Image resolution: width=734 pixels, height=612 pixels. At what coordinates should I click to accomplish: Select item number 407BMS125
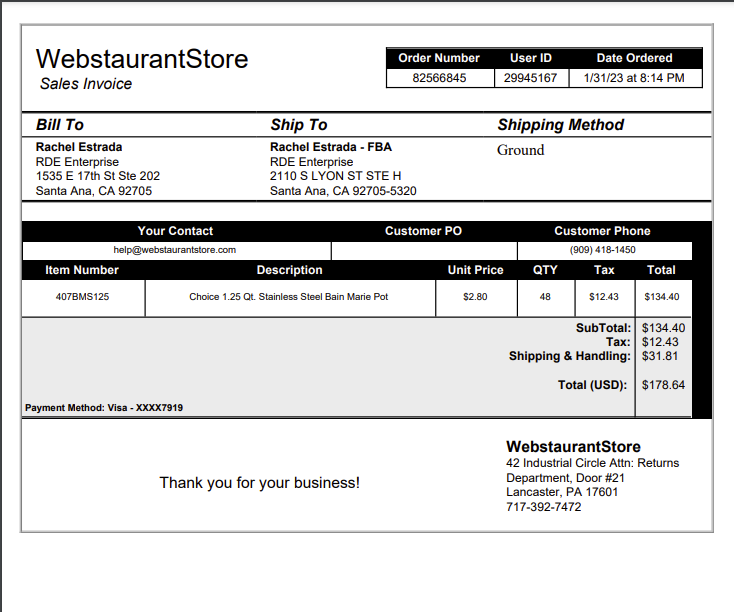click(x=82, y=297)
